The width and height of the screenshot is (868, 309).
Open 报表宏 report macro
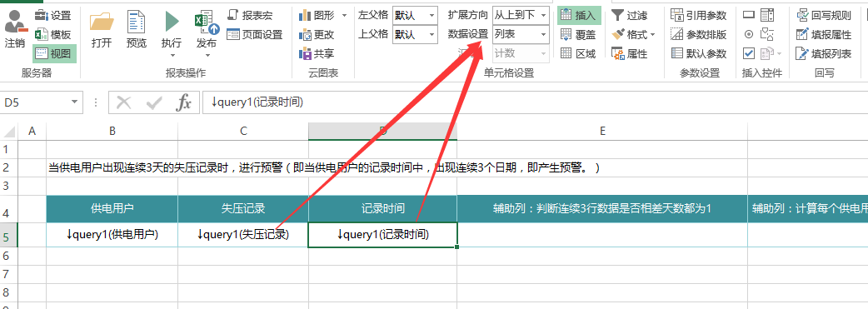pyautogui.click(x=250, y=15)
